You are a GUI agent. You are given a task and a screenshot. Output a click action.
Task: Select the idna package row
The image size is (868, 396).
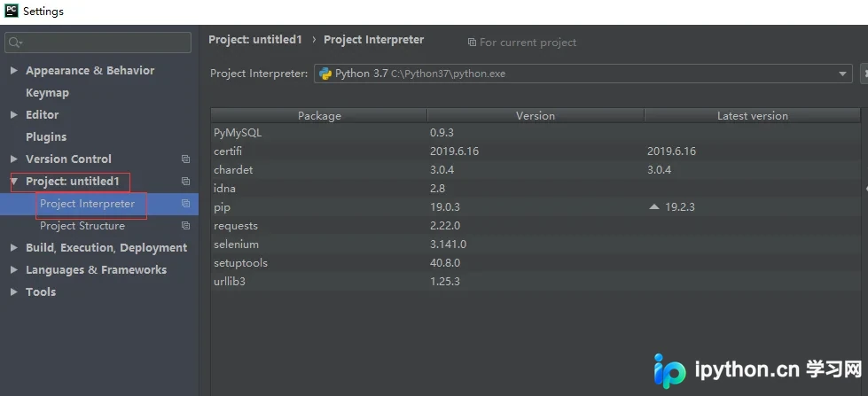536,189
